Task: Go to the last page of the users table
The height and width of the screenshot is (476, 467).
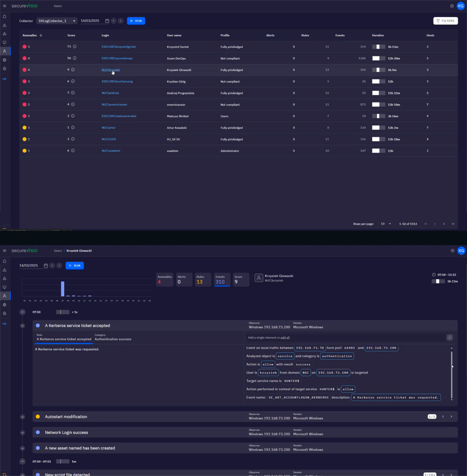Action: (x=453, y=224)
